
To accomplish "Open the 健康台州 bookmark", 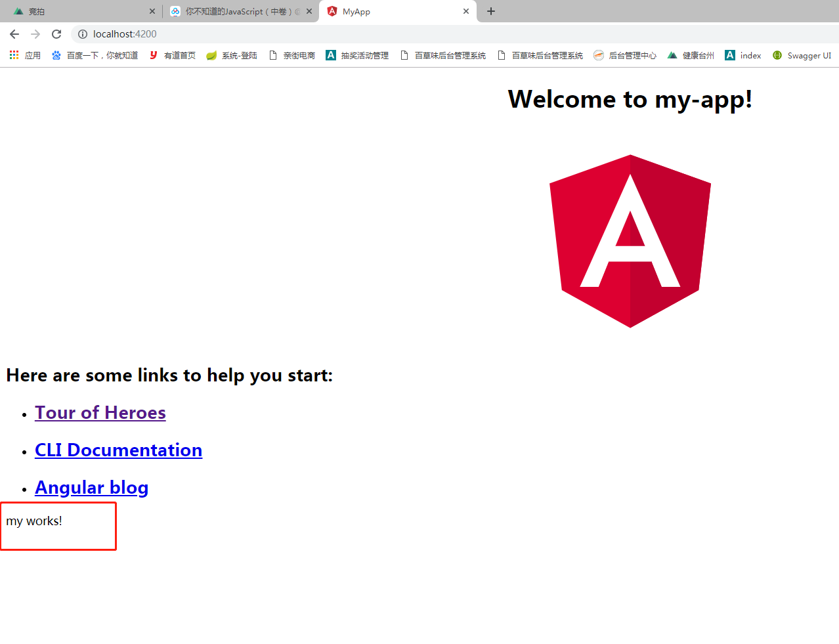I will coord(691,55).
